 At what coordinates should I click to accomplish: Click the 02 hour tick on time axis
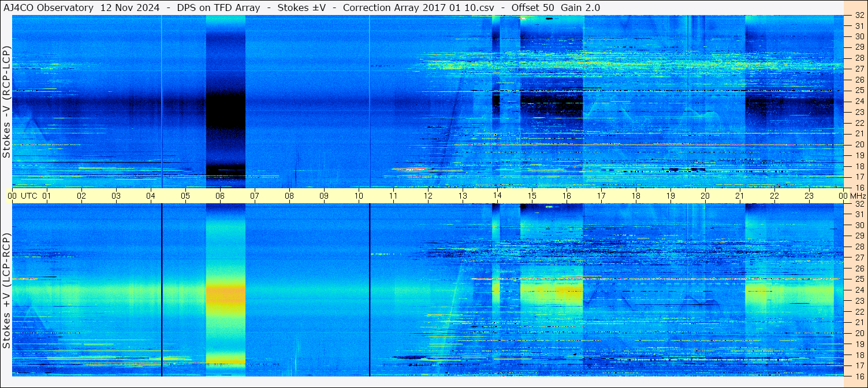tap(81, 196)
